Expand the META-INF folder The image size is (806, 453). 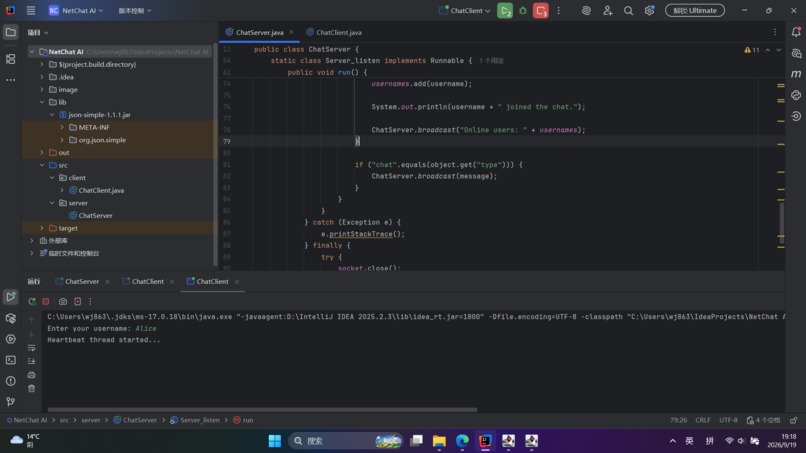[62, 128]
